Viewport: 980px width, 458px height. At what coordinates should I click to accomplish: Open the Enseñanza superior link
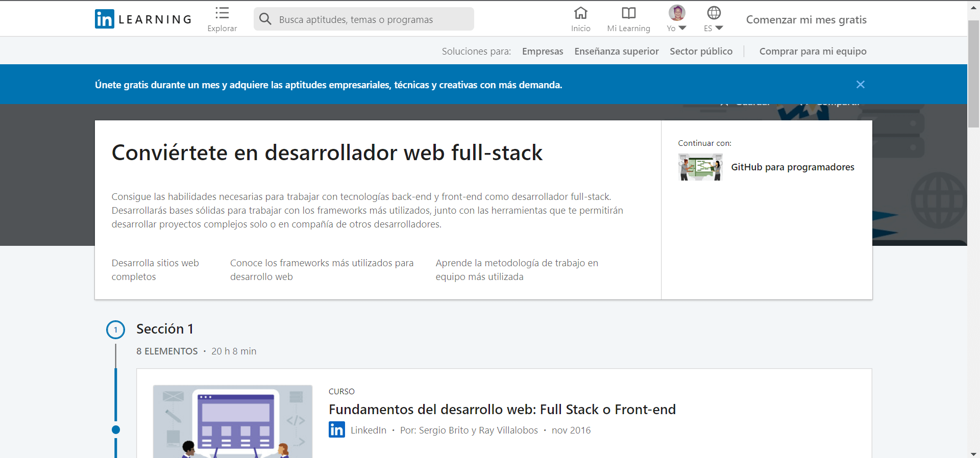tap(617, 51)
